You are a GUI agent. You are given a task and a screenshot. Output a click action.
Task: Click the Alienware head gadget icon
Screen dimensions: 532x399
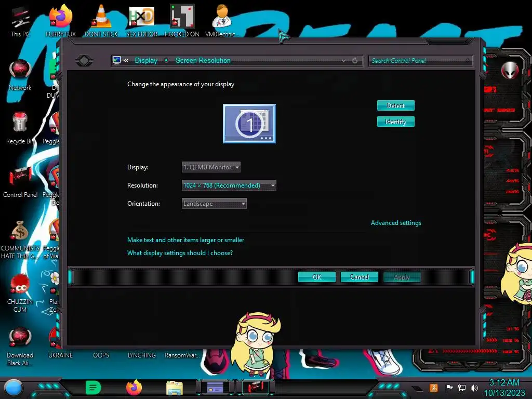tap(509, 70)
